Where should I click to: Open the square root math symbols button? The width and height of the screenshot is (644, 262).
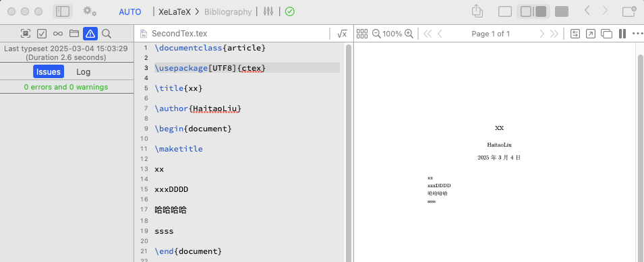point(342,34)
